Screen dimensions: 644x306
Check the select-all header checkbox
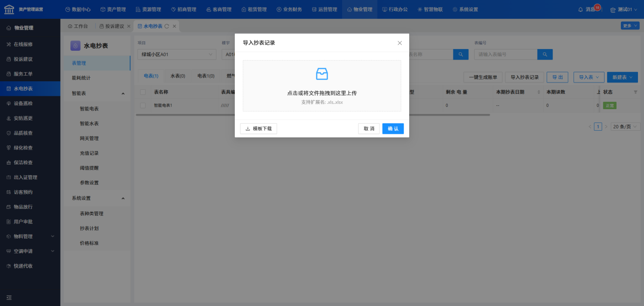point(143,92)
